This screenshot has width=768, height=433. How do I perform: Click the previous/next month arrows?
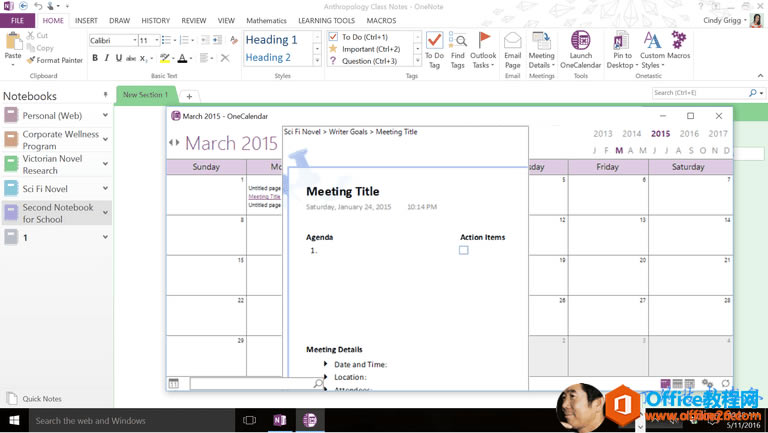pos(174,143)
